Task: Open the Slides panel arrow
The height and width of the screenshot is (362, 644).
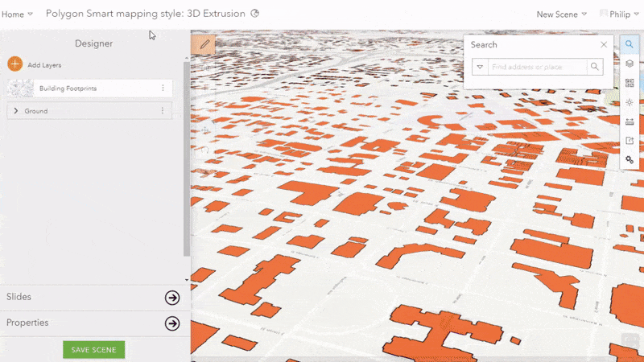Action: [172, 298]
